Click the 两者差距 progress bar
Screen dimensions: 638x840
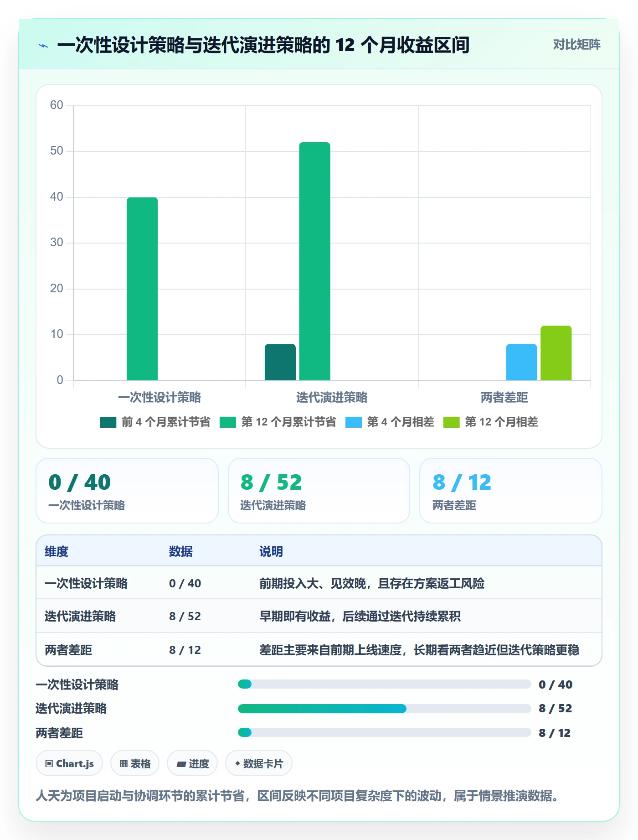(385, 733)
